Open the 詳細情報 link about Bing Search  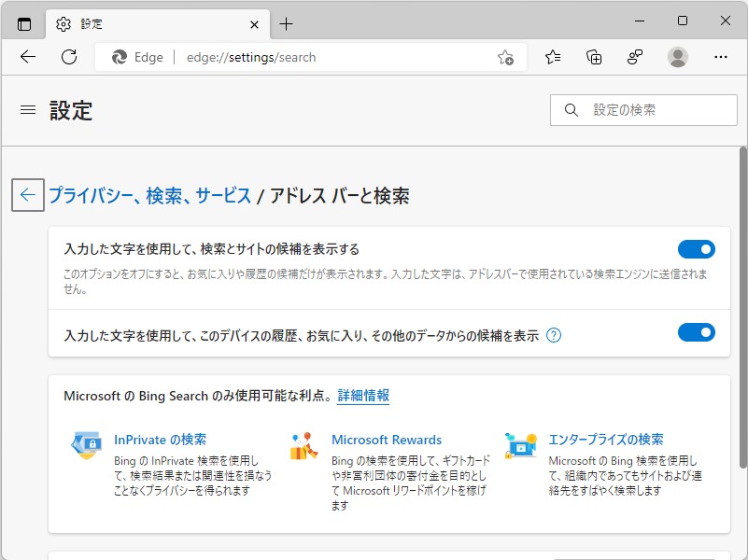[362, 396]
